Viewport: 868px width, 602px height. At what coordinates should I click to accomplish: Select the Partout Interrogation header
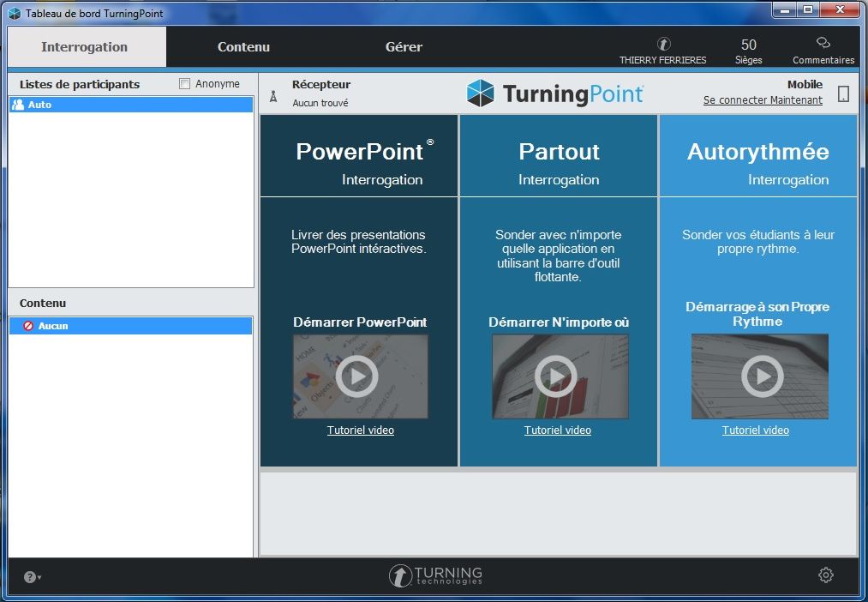559,156
